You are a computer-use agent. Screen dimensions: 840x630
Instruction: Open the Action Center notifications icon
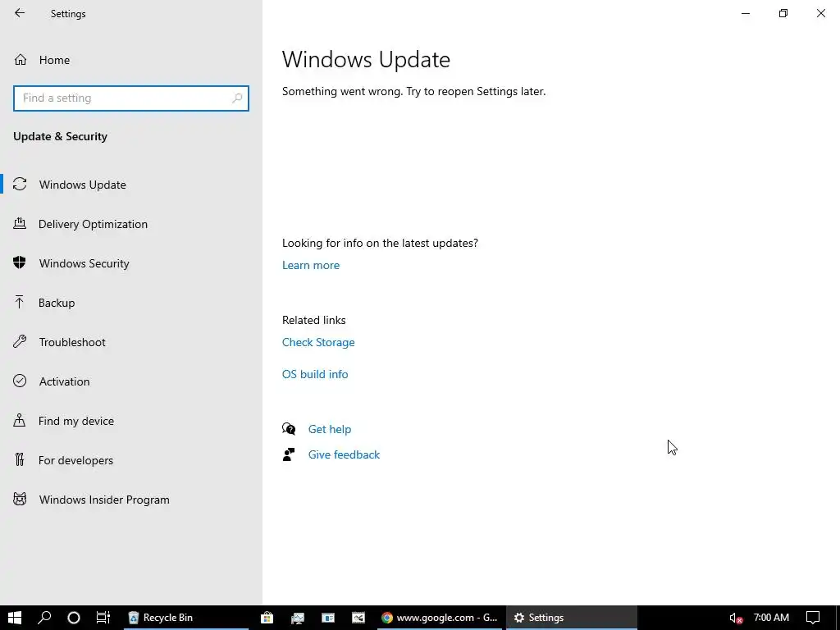click(813, 618)
